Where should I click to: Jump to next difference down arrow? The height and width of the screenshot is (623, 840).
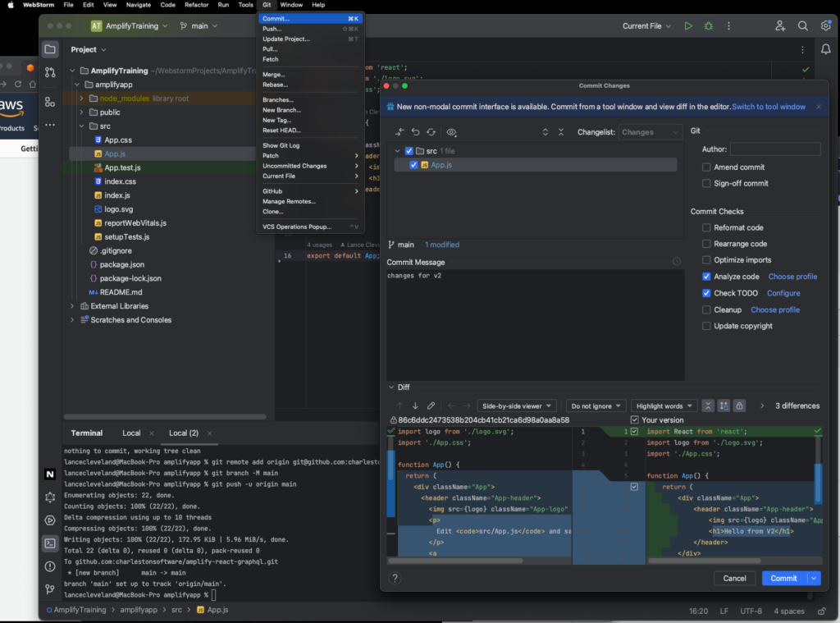(x=415, y=405)
